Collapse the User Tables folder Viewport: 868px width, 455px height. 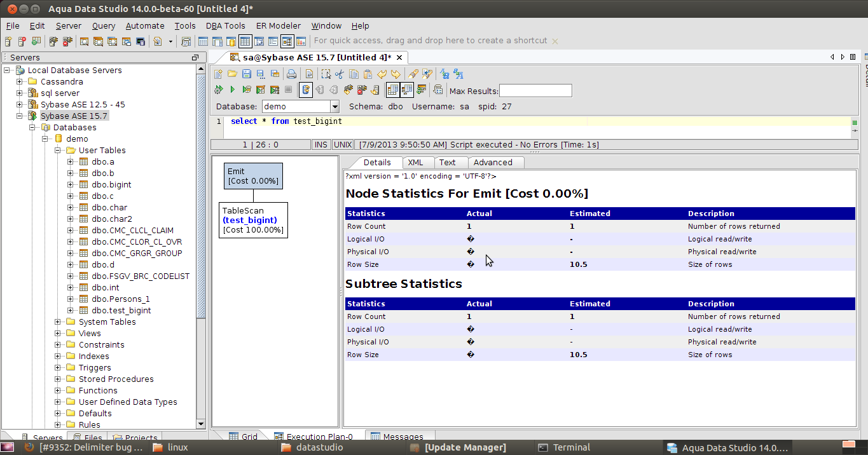pyautogui.click(x=58, y=150)
